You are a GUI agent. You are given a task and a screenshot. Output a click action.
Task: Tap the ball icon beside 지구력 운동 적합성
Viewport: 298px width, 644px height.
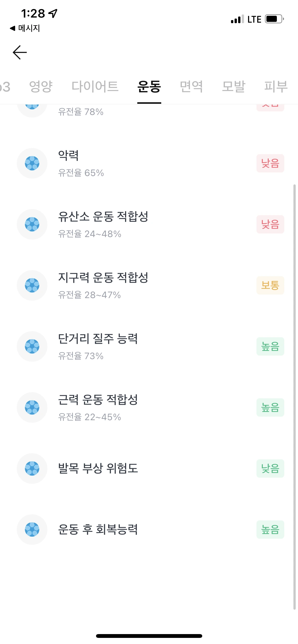tap(32, 285)
